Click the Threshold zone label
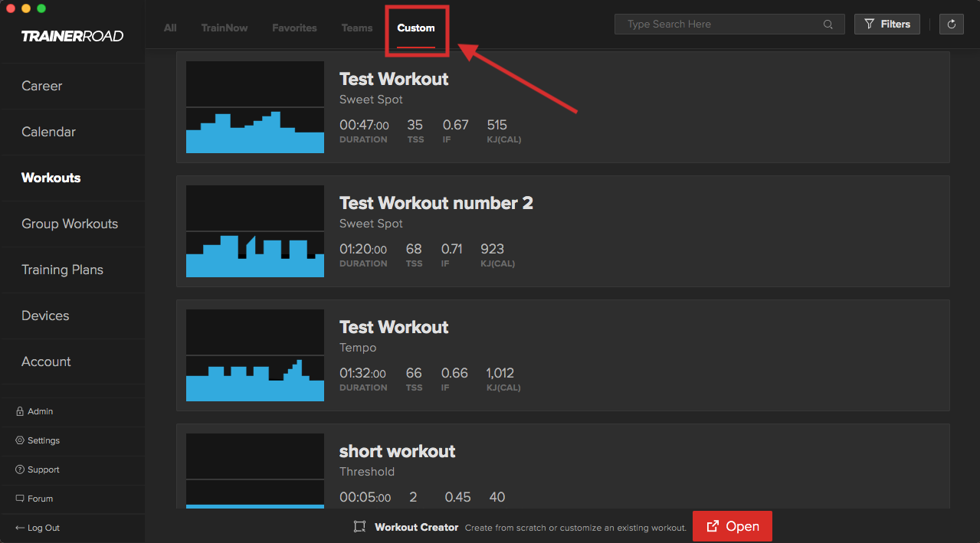 pyautogui.click(x=367, y=472)
